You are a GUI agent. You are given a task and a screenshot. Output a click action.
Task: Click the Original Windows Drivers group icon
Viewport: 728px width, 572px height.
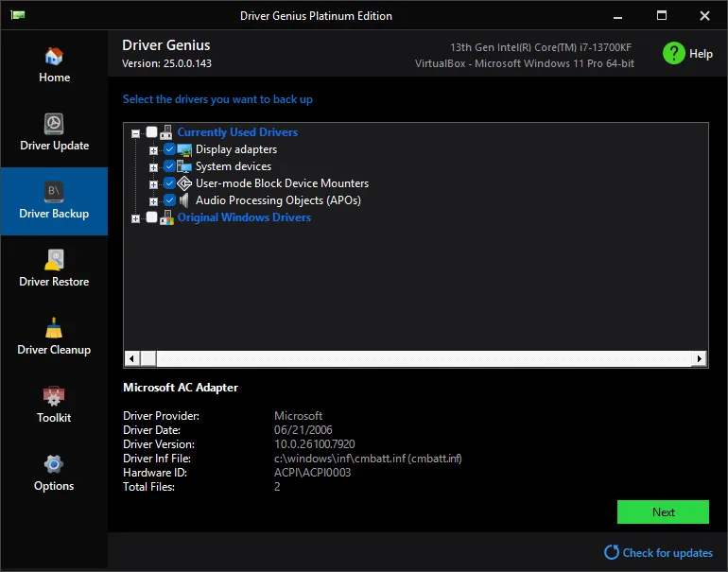[x=166, y=217]
